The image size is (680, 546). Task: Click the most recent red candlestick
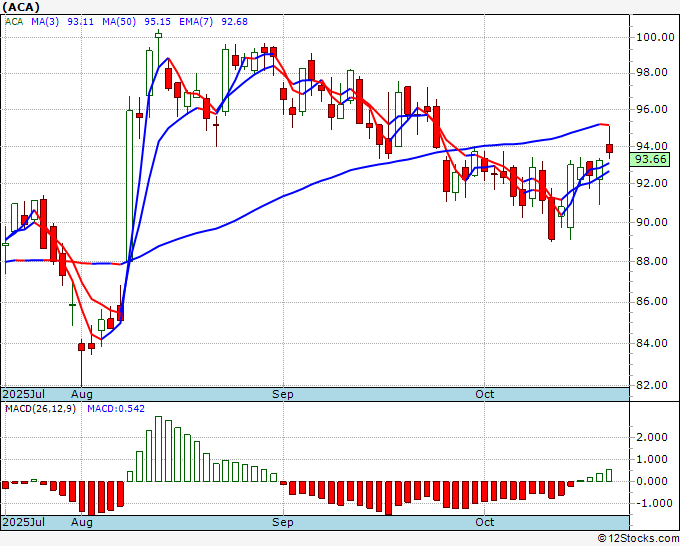coord(609,148)
